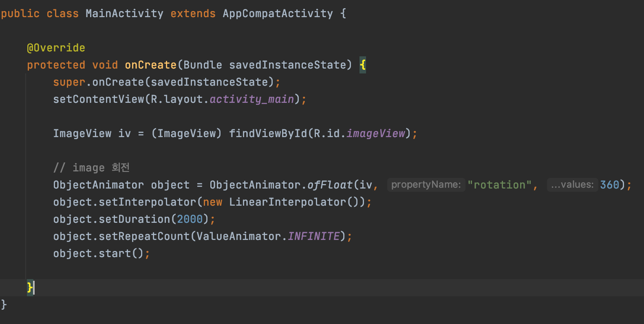This screenshot has width=644, height=324.
Task: Click the onCreate method name
Action: point(150,65)
